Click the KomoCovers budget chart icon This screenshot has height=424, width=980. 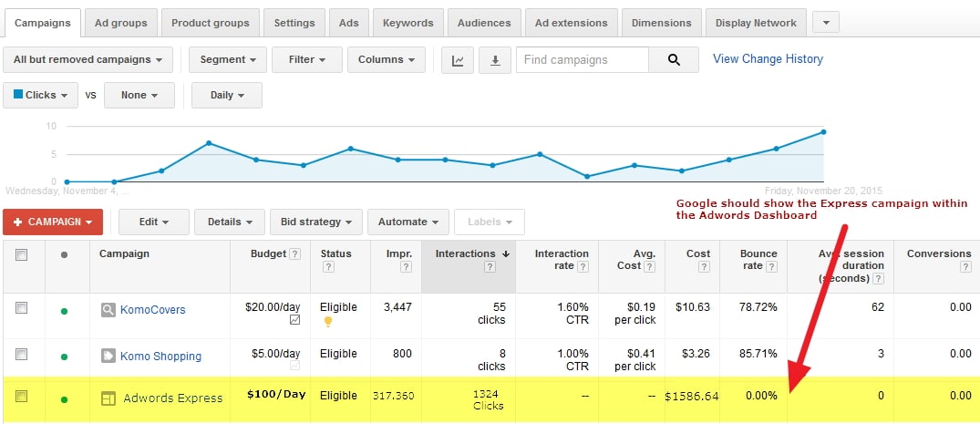coord(294,319)
